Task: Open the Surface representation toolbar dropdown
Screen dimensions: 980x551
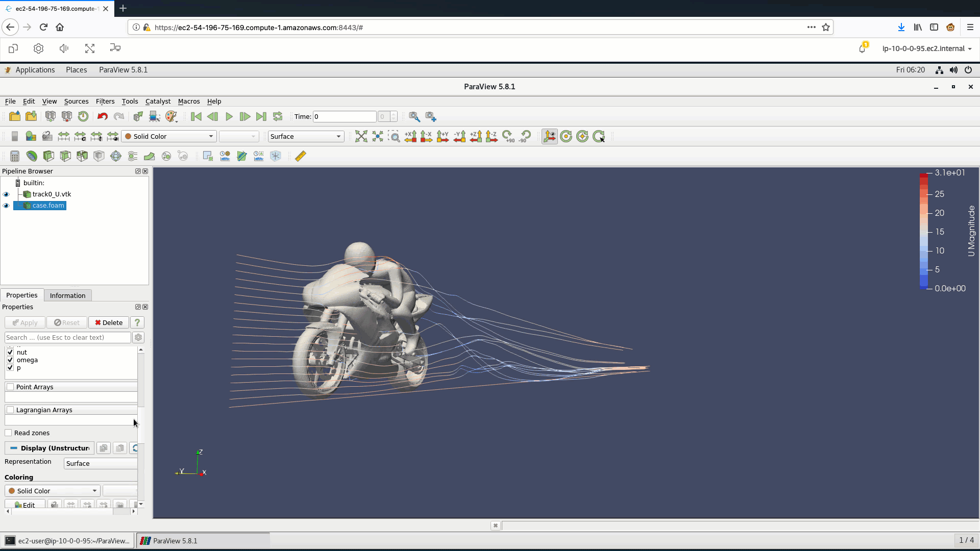Action: coord(305,136)
